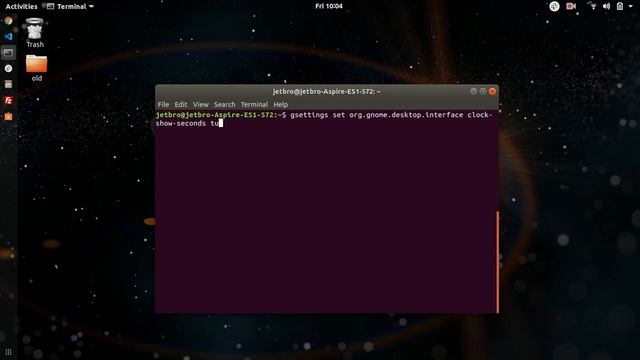
Task: Open the Help menu in Terminal
Action: click(x=280, y=104)
